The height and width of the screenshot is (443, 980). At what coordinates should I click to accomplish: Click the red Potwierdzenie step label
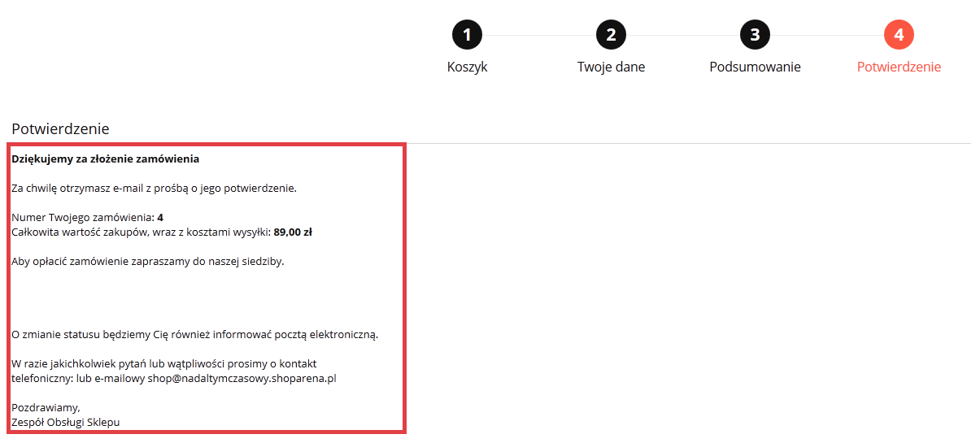(x=899, y=67)
